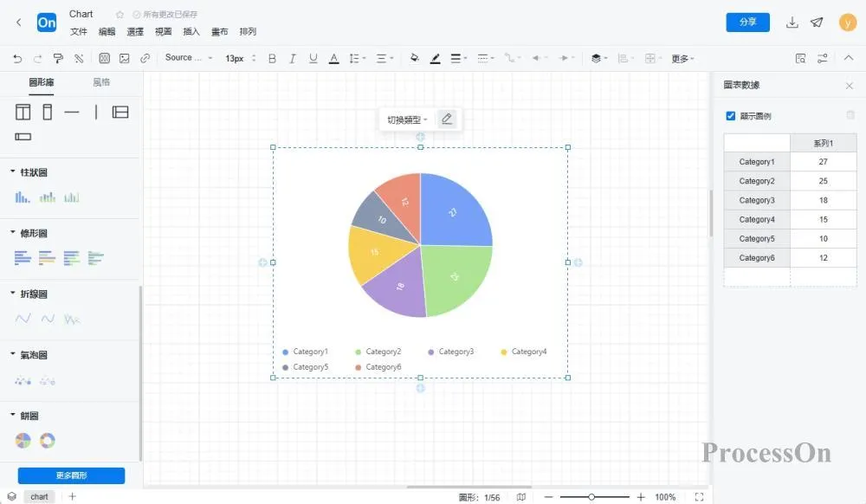Click the insert image icon
Viewport: 866px width, 504px height.
[124, 59]
